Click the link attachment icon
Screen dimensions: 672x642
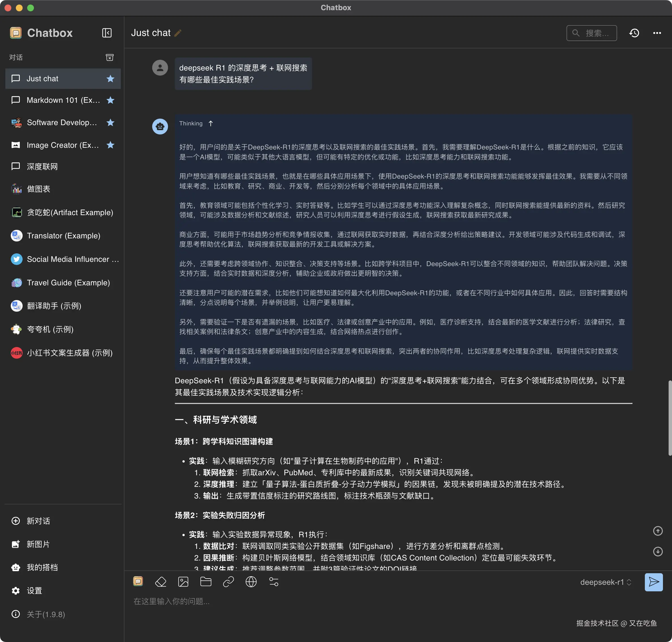(x=228, y=582)
